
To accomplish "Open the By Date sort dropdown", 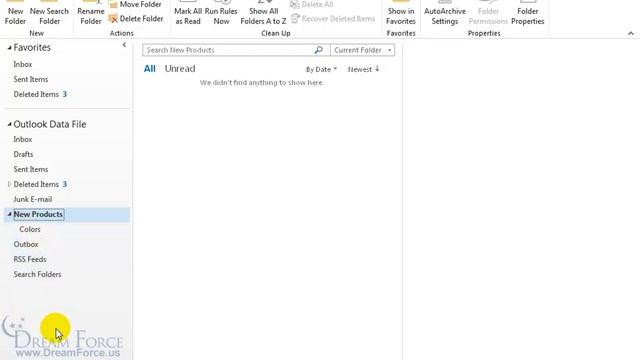I will click(x=321, y=69).
